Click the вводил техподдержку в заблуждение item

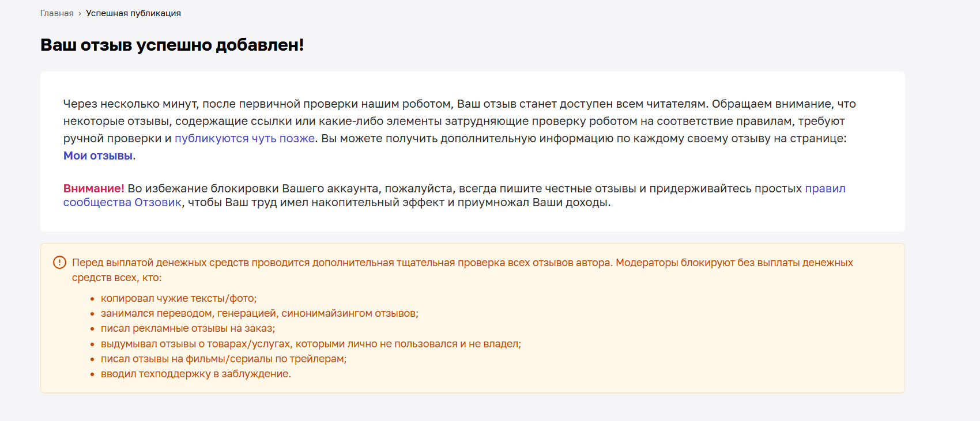[x=196, y=374]
